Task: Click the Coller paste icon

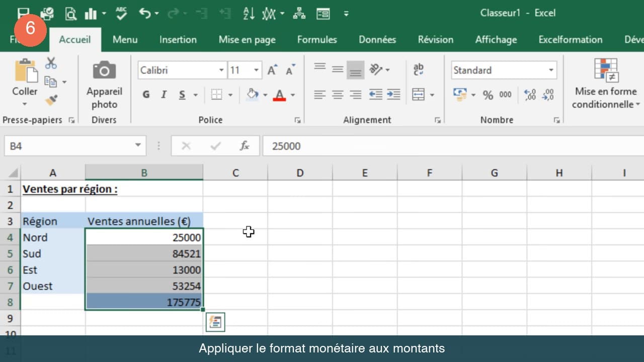Action: click(26, 70)
